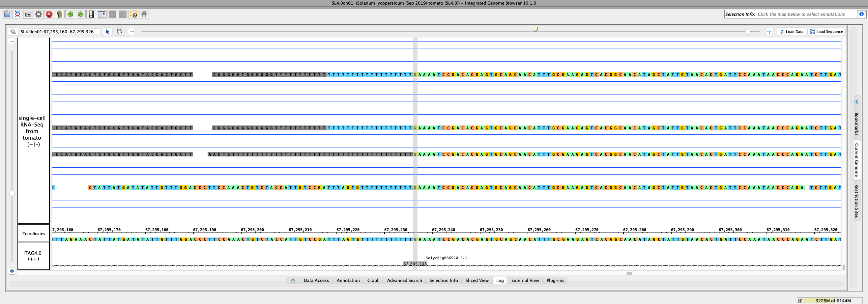The width and height of the screenshot is (868, 304).
Task: Open preferences with the gear icon
Action: [39, 14]
